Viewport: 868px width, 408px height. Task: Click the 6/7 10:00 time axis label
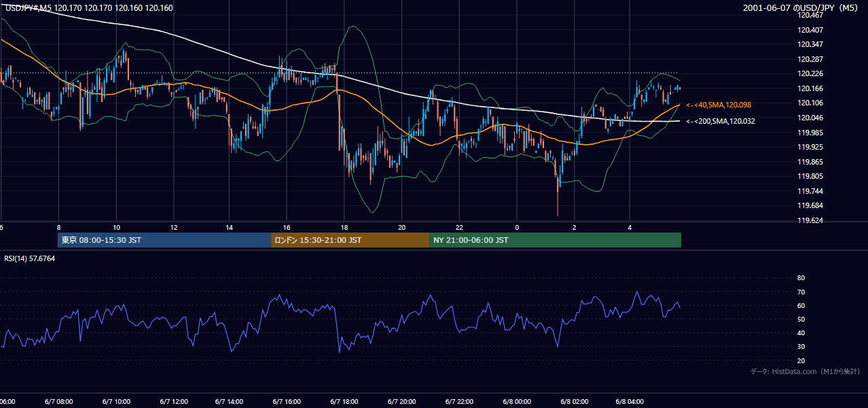pyautogui.click(x=117, y=402)
